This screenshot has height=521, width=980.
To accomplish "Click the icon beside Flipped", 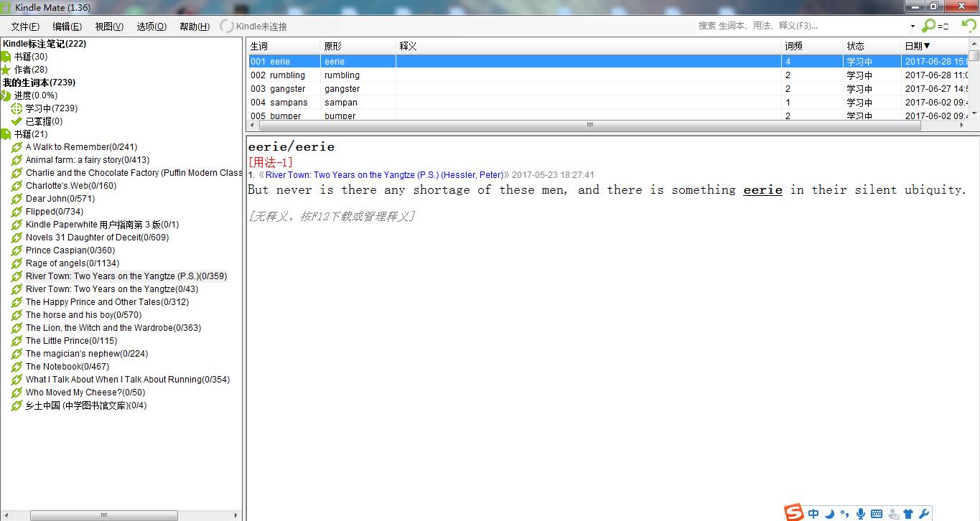I will (17, 212).
